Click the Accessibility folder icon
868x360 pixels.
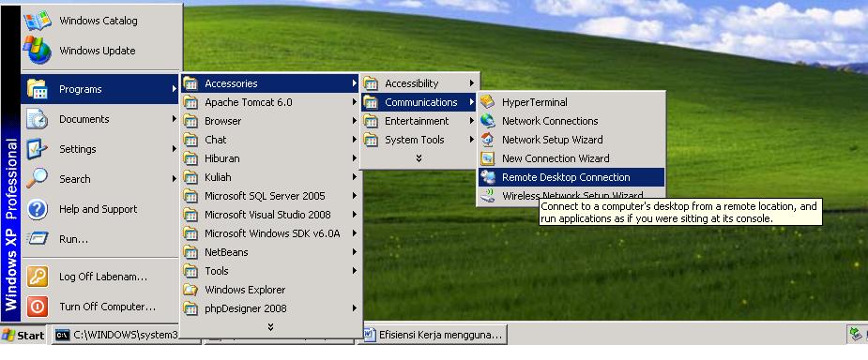(371, 83)
